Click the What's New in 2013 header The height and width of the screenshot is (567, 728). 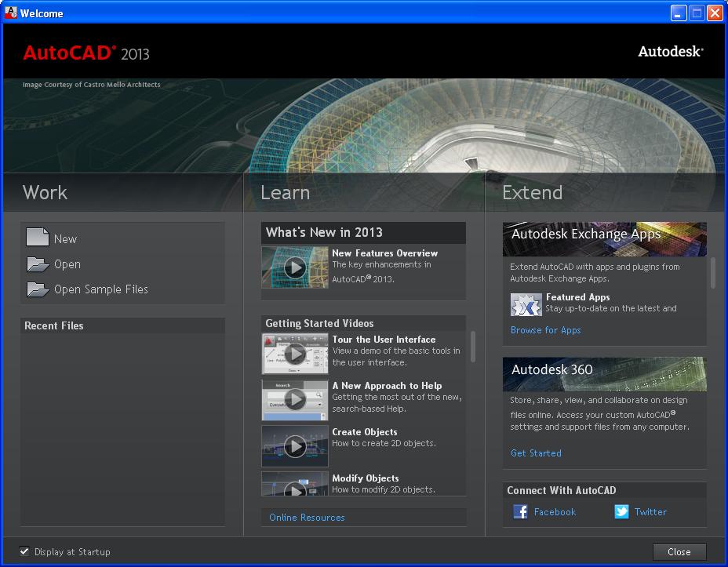click(363, 232)
